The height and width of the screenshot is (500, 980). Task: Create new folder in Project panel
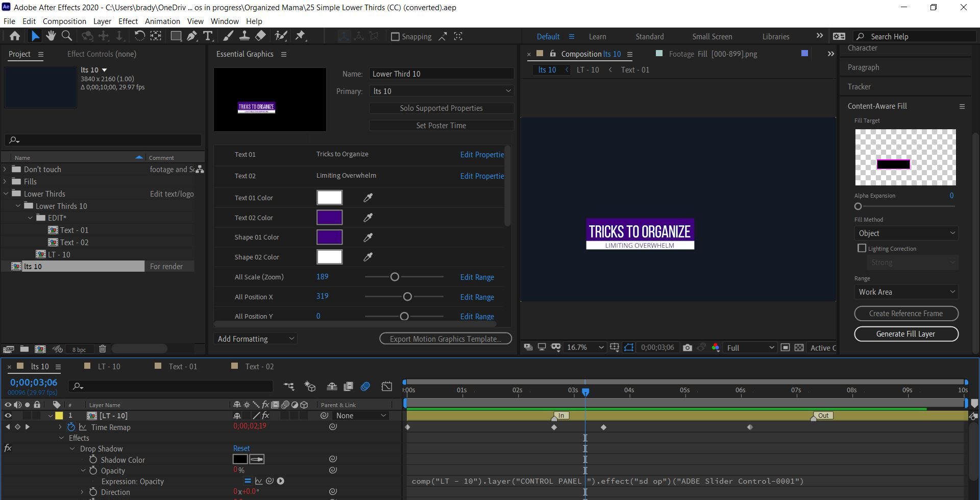24,349
